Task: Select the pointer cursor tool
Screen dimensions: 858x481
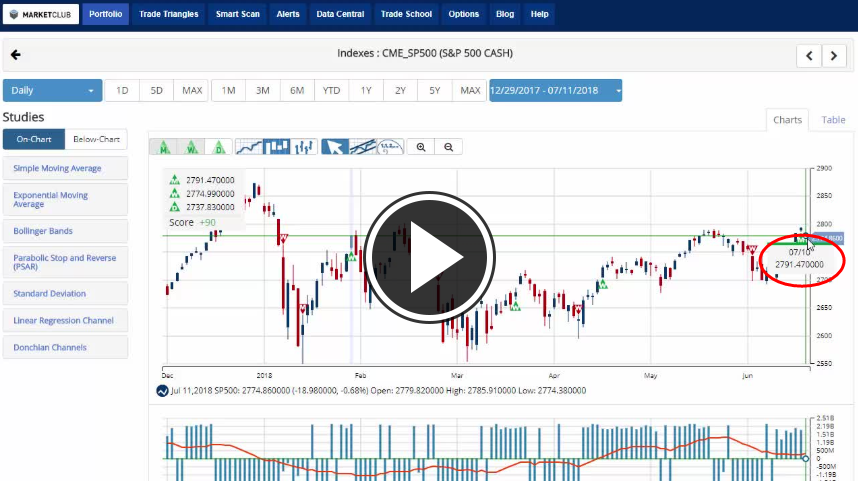Action: (x=335, y=147)
